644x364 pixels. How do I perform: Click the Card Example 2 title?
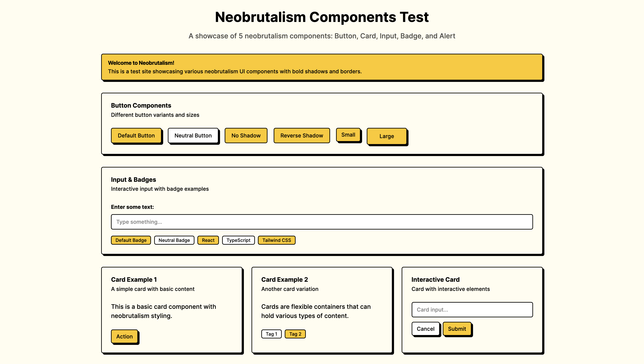coord(285,279)
